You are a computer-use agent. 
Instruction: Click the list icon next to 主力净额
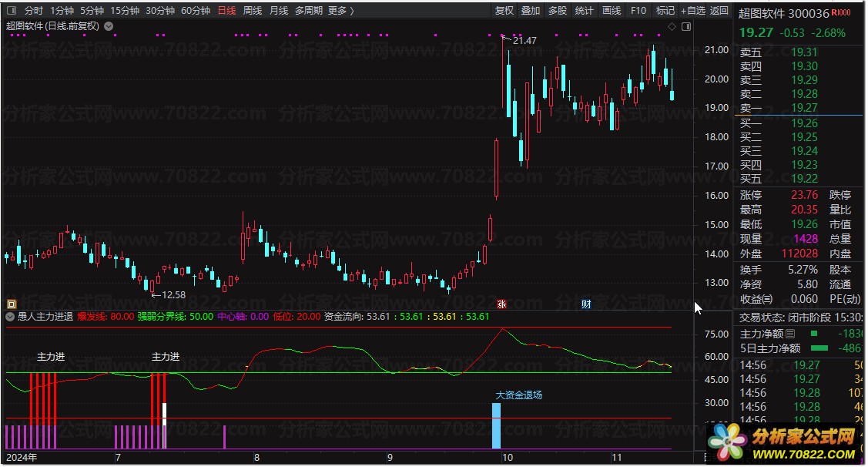pos(790,334)
